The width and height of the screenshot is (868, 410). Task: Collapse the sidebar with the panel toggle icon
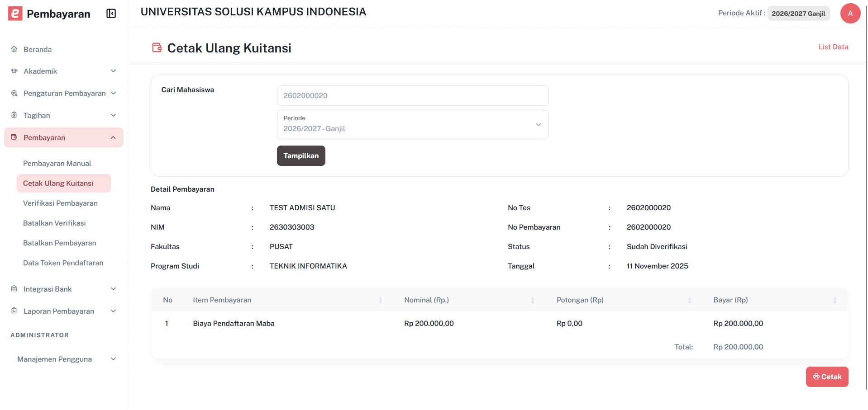(x=111, y=14)
